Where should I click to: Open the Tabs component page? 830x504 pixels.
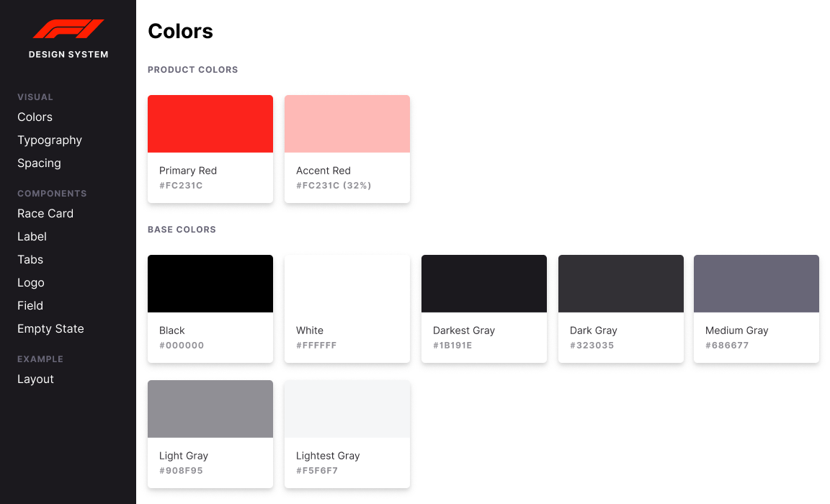point(30,260)
